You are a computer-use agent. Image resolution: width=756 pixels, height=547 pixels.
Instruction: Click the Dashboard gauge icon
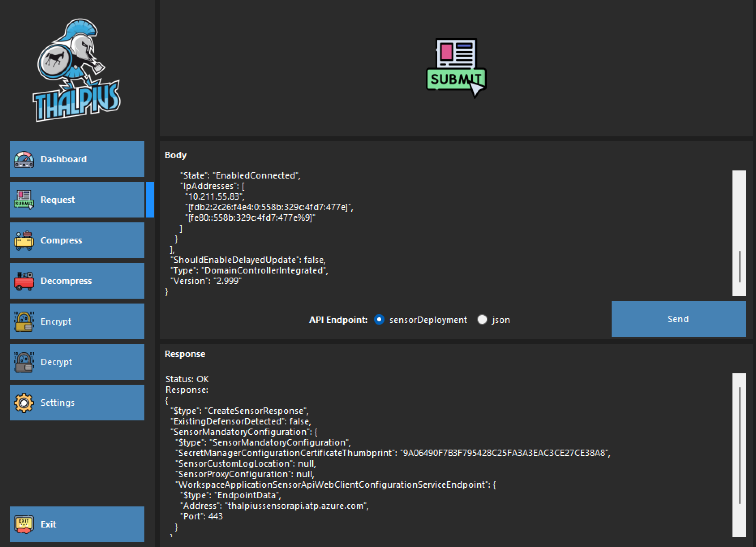(24, 159)
